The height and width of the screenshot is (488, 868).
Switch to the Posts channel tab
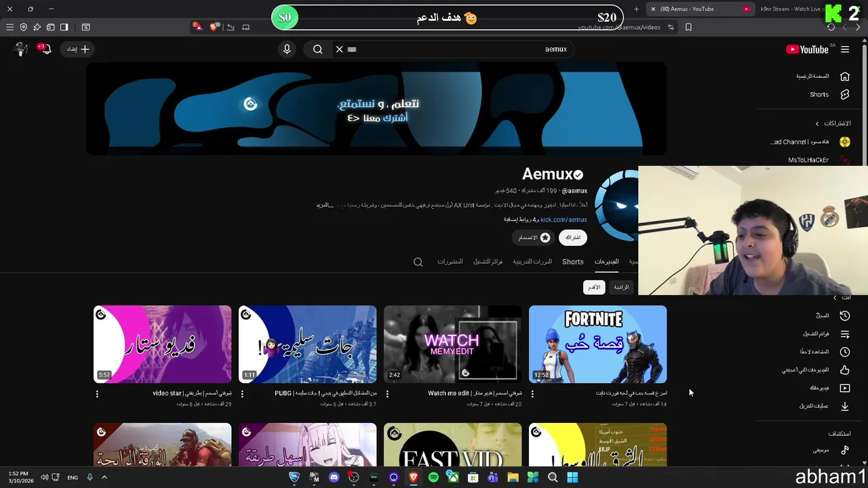tap(450, 262)
